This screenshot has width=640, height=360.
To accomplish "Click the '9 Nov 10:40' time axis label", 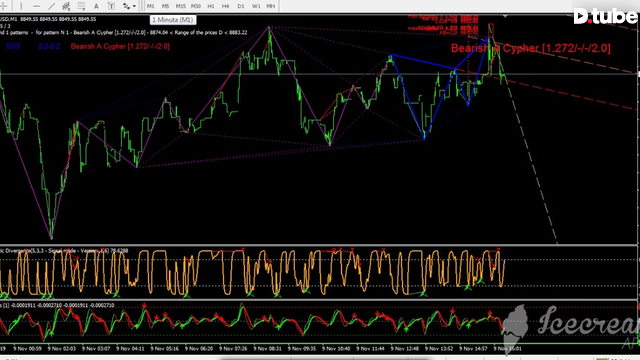I will 336,349.
